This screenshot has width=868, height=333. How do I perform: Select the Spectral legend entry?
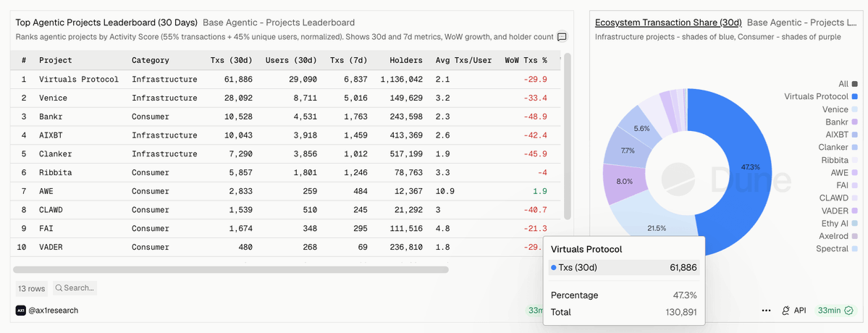tap(837, 249)
